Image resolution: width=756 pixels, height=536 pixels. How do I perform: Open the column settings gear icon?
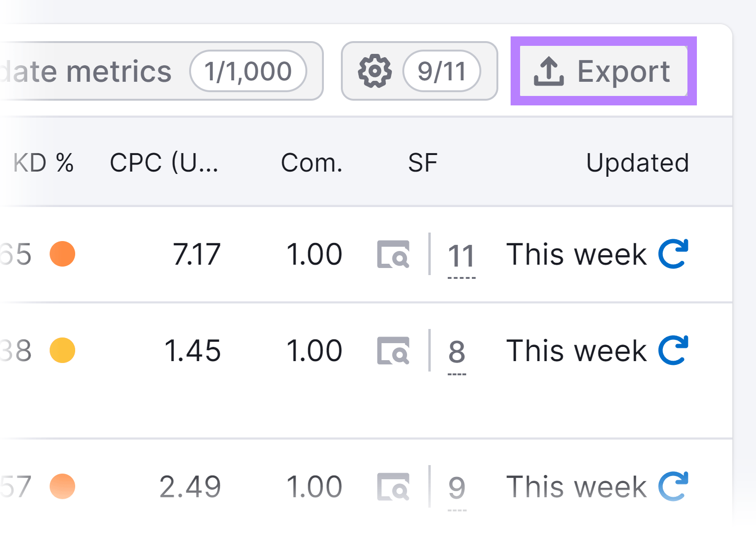tap(375, 72)
